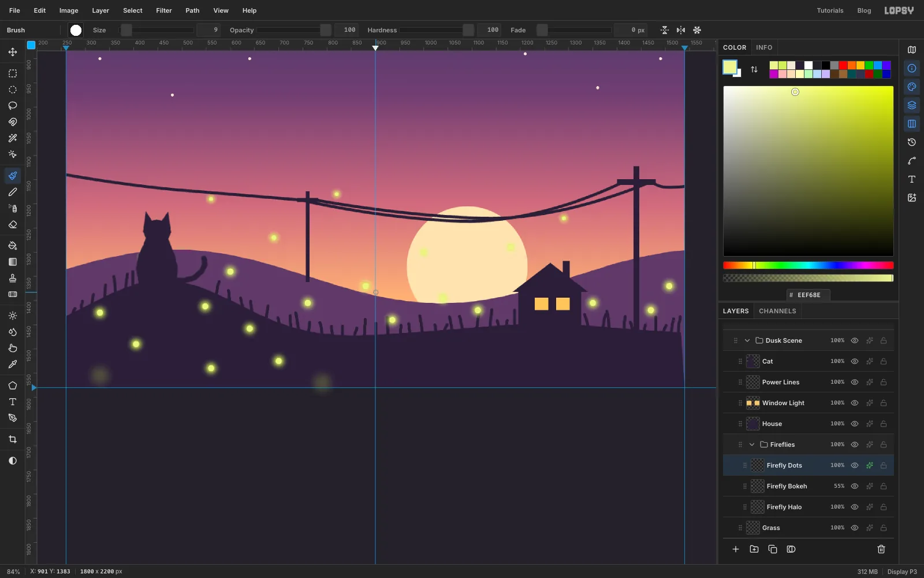924x578 pixels.
Task: Swap foreground and background colors
Action: tap(754, 69)
